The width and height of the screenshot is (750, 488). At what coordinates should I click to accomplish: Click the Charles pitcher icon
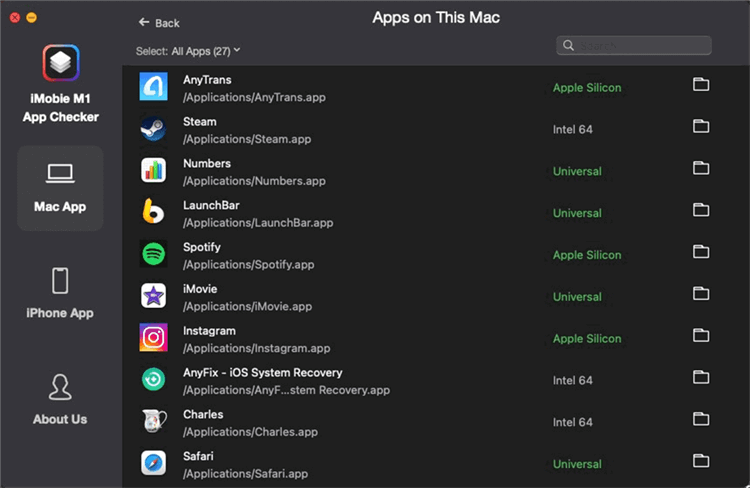click(x=154, y=421)
